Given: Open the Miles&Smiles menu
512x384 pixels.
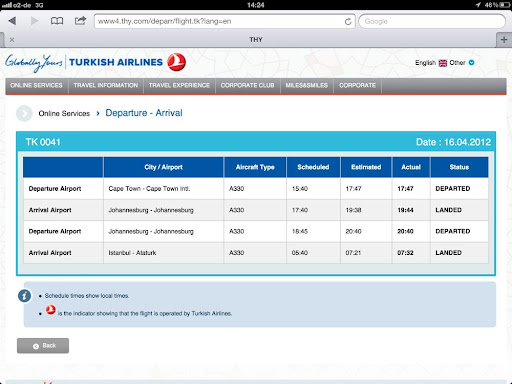Looking at the screenshot, I should tap(307, 86).
